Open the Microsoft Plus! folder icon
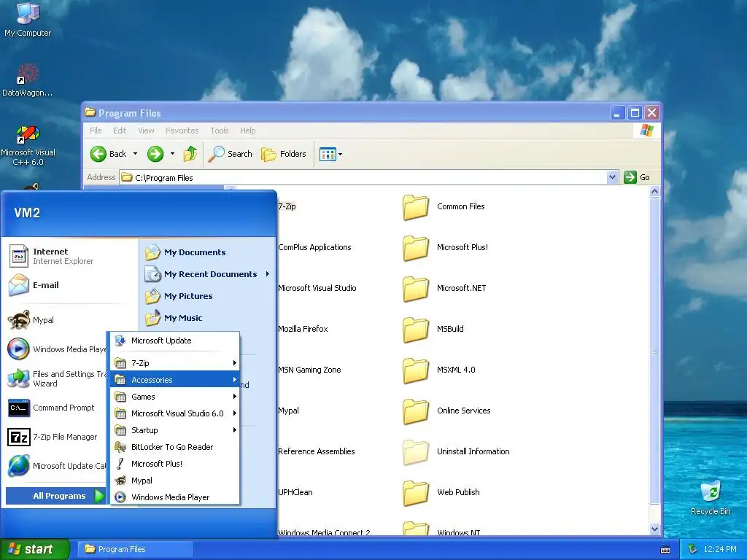 [x=415, y=248]
